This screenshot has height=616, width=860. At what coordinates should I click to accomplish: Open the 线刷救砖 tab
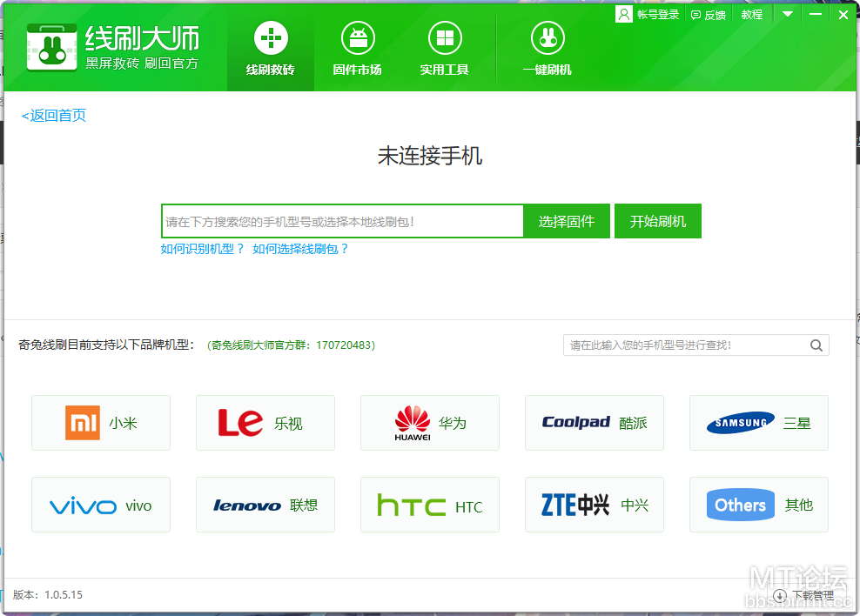coord(270,49)
